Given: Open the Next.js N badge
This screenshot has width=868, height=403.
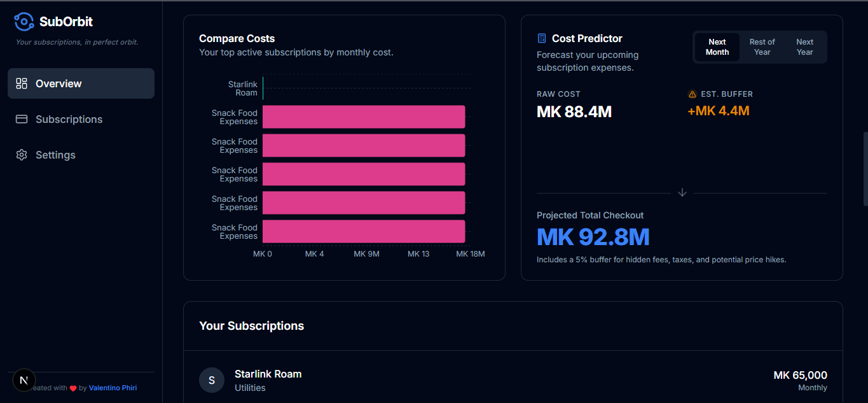Looking at the screenshot, I should pos(24,380).
